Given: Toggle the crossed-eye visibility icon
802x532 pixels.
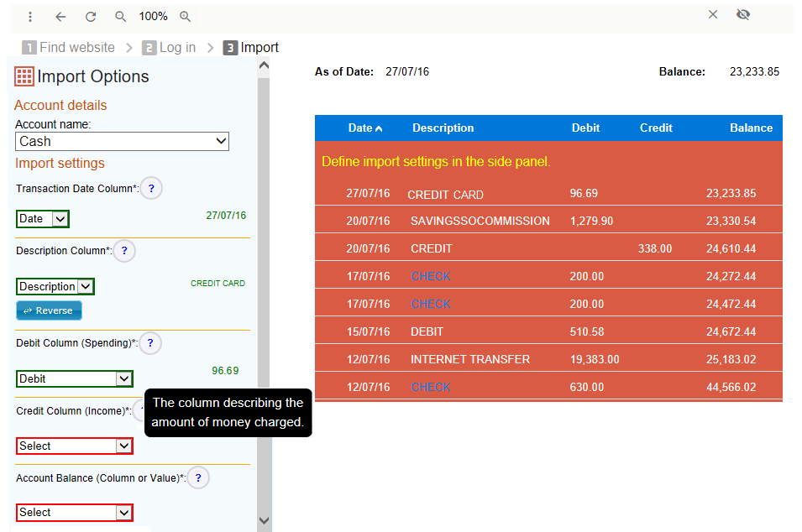Looking at the screenshot, I should tap(743, 14).
